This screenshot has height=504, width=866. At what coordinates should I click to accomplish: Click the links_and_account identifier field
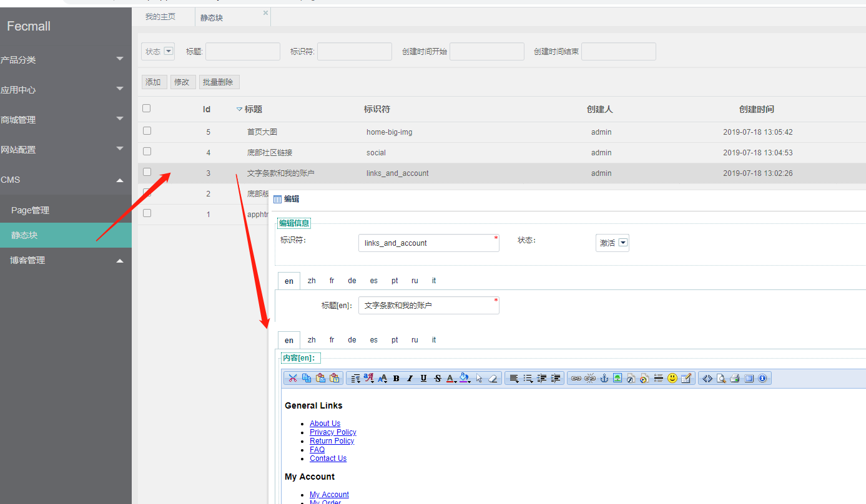point(429,243)
